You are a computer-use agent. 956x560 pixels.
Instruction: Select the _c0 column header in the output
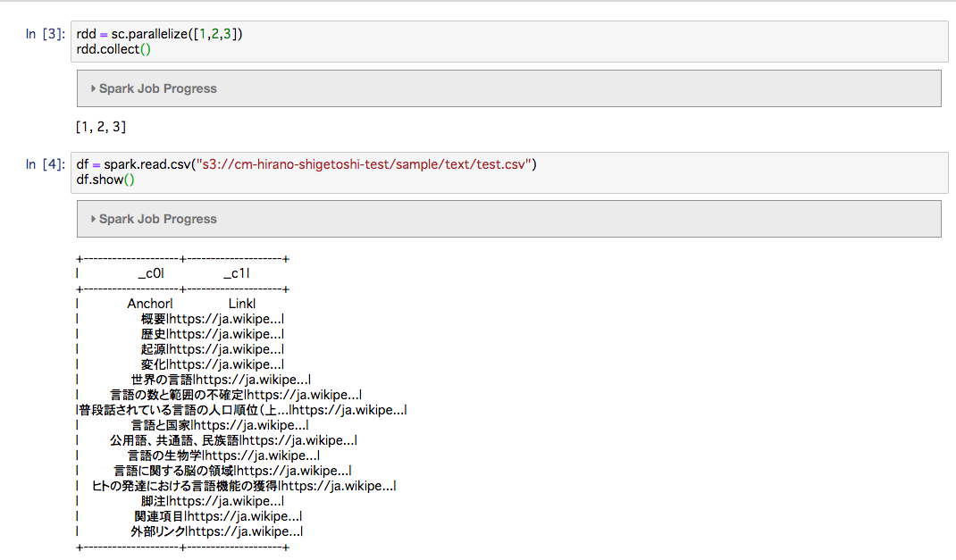(x=149, y=272)
